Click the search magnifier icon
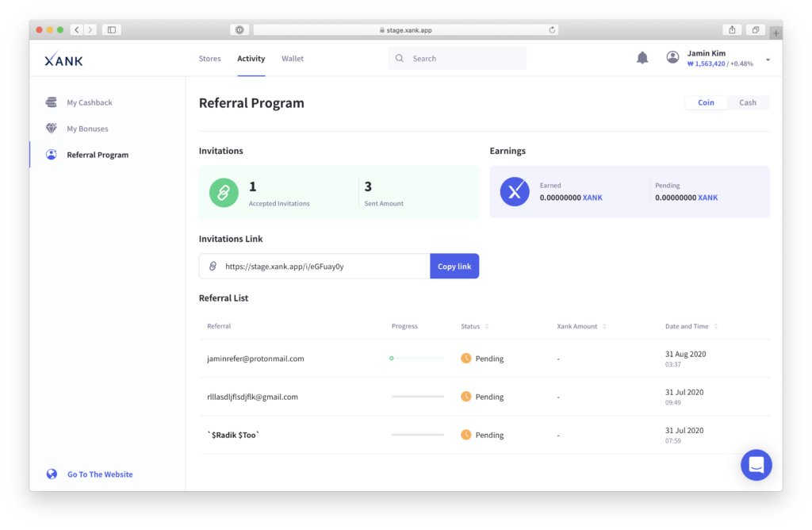Image resolution: width=812 pixels, height=530 pixels. [x=400, y=58]
